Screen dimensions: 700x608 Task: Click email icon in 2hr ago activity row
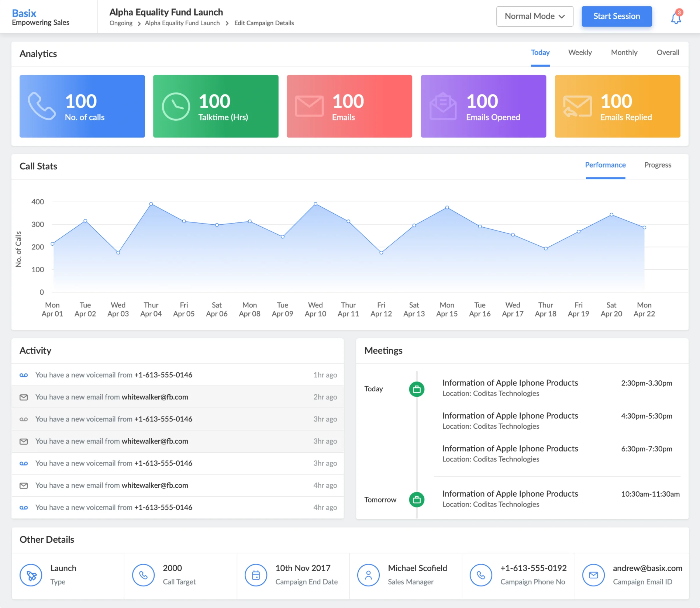[x=24, y=397]
